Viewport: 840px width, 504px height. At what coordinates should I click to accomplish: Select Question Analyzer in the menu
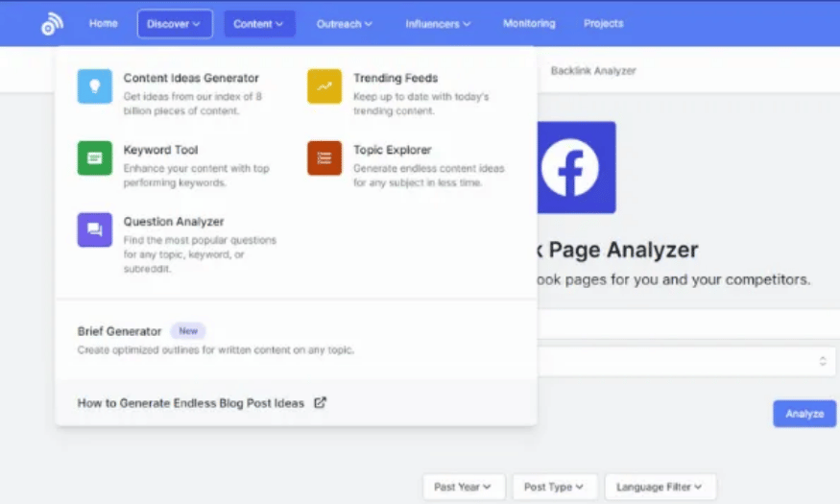[x=174, y=222]
